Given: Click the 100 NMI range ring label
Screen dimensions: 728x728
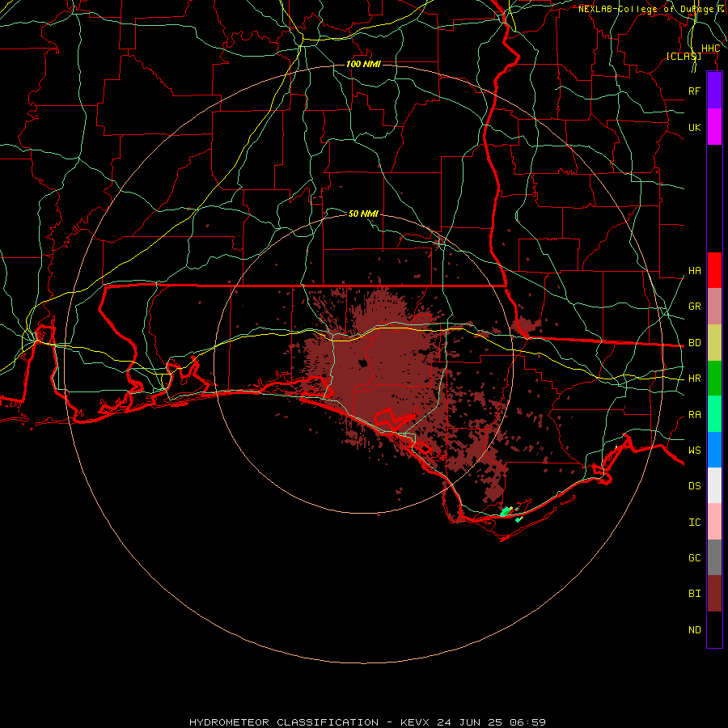Looking at the screenshot, I should (x=363, y=64).
